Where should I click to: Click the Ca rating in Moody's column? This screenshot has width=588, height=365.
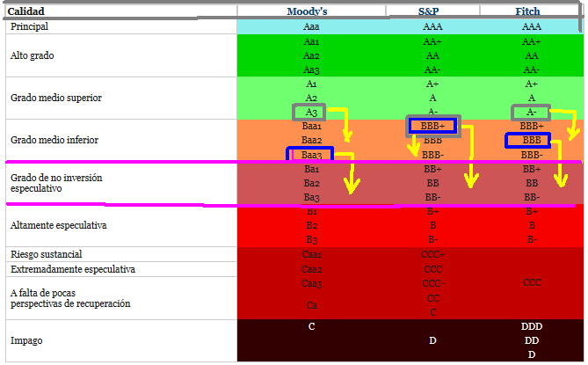pos(311,305)
